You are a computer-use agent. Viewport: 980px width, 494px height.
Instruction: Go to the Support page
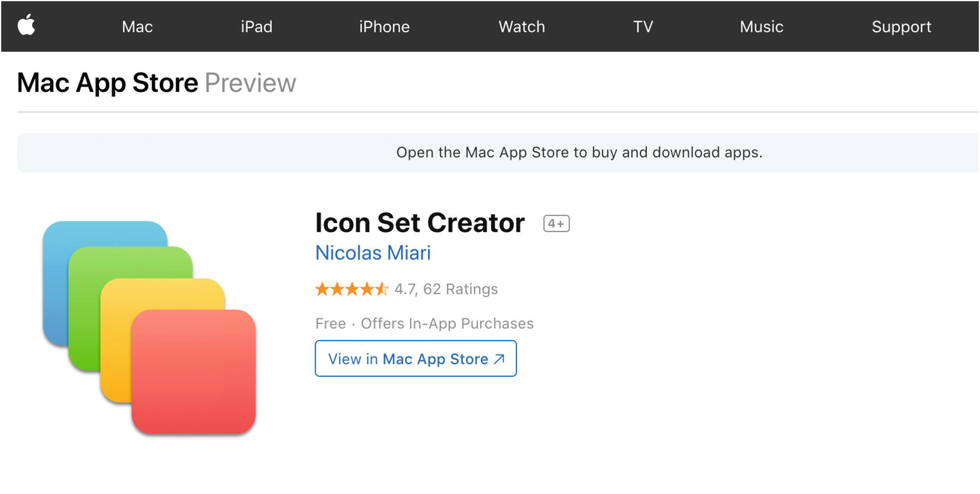(901, 27)
